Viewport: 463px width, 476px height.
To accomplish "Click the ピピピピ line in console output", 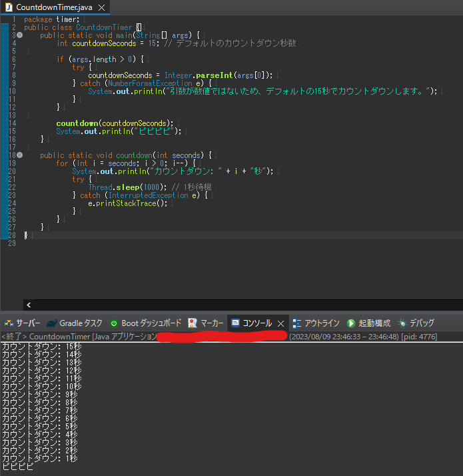I will point(18,467).
